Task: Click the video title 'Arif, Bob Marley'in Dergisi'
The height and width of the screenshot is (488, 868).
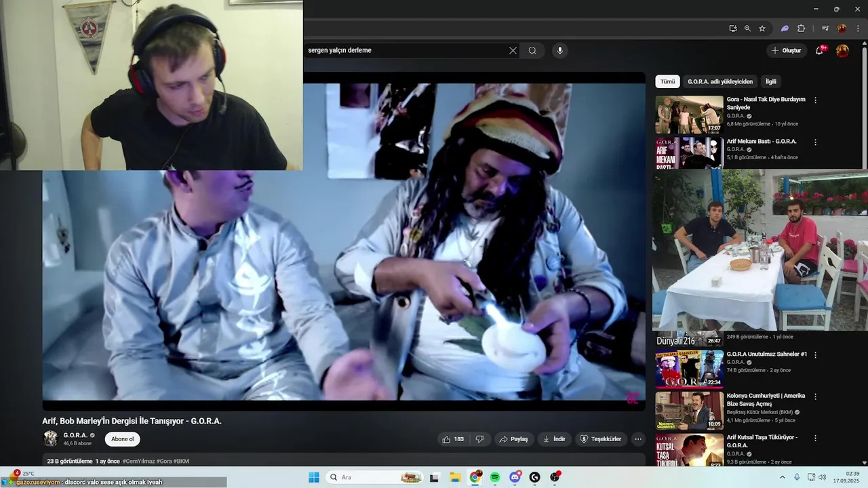Action: click(132, 421)
